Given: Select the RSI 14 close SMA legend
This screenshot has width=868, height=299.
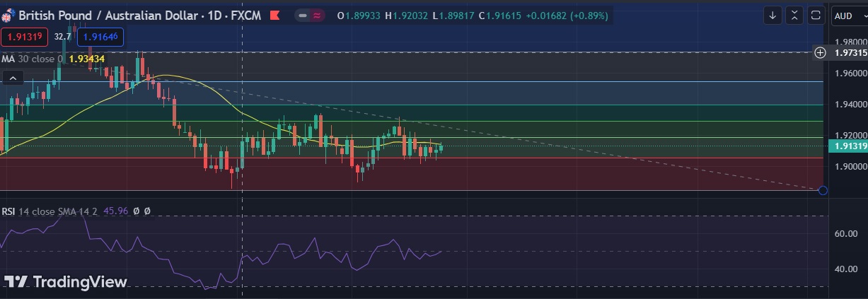Looking at the screenshot, I should (50, 211).
